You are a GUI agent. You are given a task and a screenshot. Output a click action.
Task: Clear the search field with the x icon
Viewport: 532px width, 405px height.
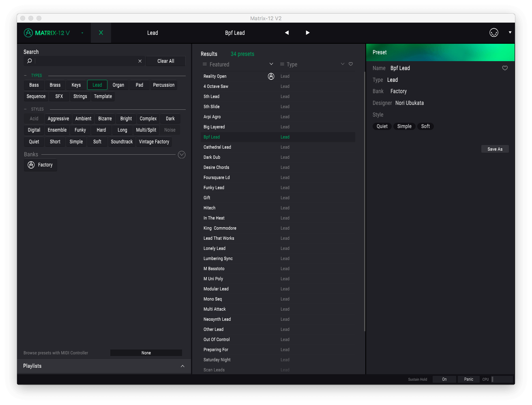tap(140, 61)
